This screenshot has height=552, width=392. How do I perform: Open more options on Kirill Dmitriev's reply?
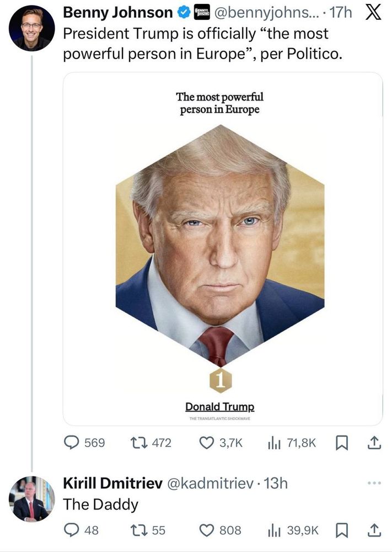click(373, 483)
